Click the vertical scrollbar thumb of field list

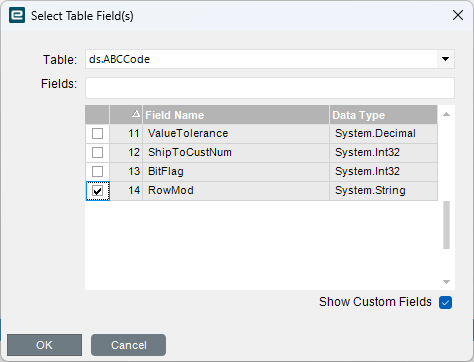point(446,225)
